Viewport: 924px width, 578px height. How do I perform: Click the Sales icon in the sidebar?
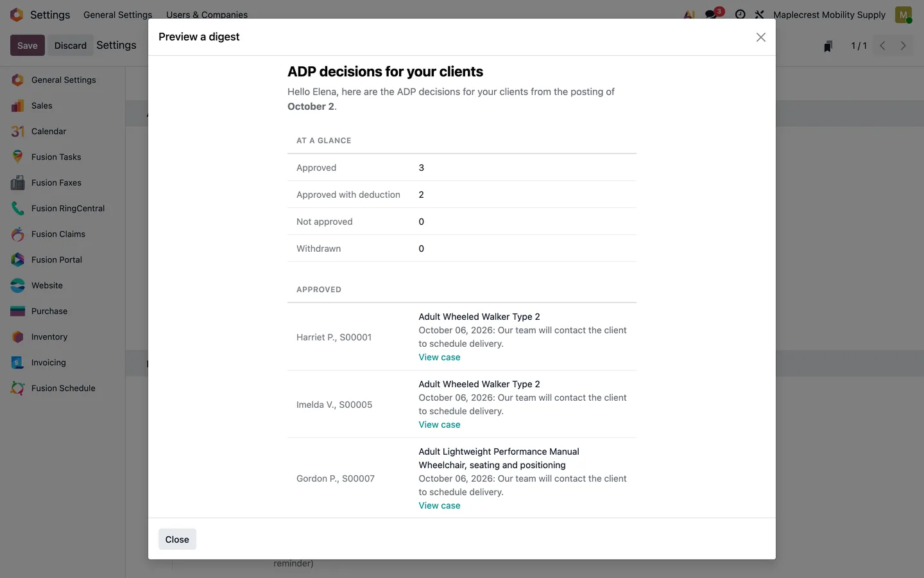18,105
